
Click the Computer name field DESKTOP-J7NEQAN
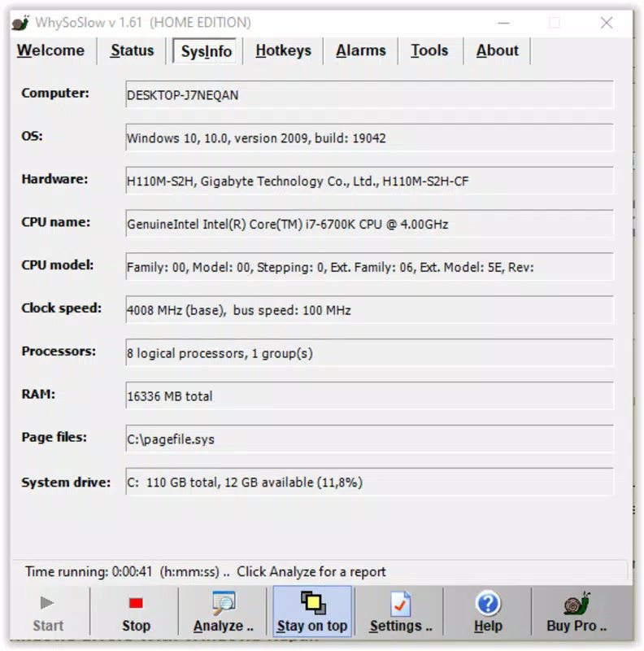point(369,94)
